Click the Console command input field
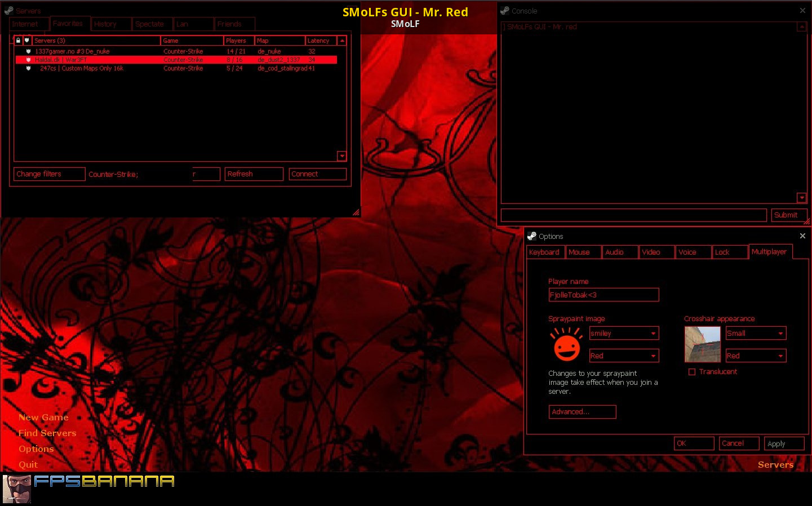 pyautogui.click(x=633, y=215)
